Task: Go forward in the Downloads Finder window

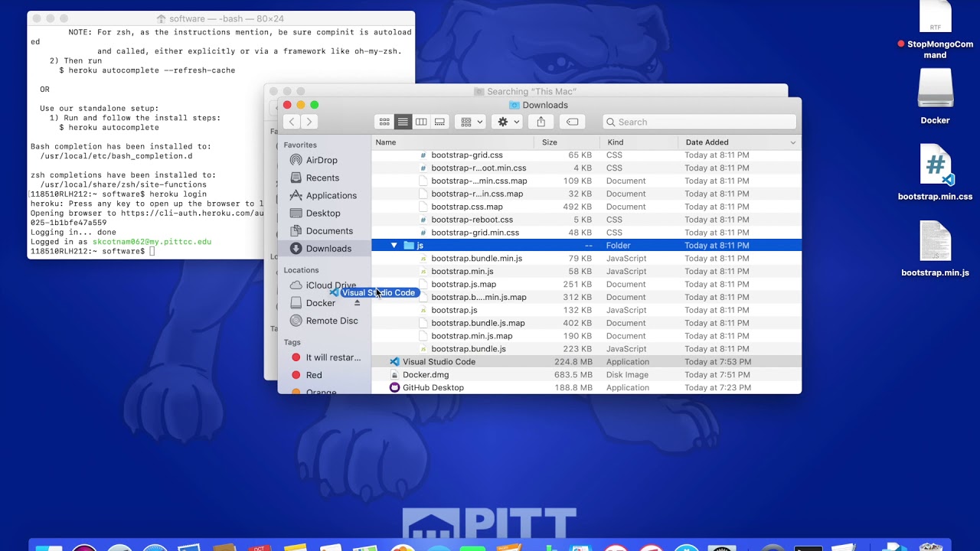Action: click(309, 122)
